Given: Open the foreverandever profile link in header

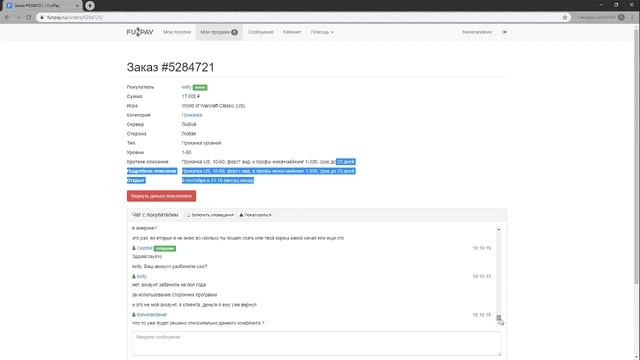Looking at the screenshot, I should pos(477,32).
